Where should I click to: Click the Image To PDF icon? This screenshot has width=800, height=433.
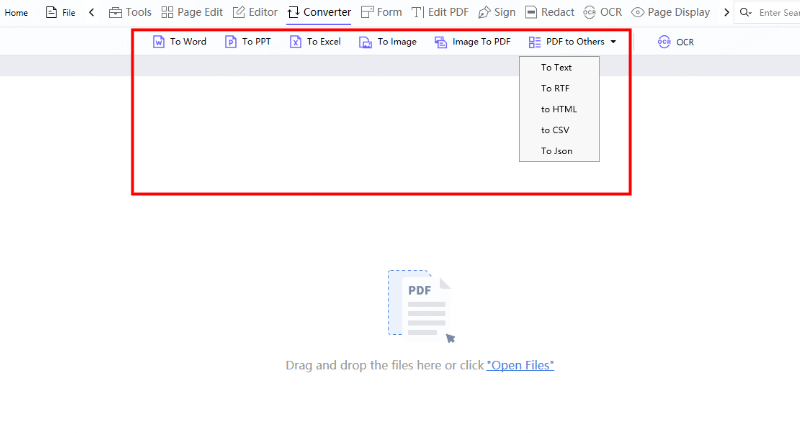(x=441, y=42)
